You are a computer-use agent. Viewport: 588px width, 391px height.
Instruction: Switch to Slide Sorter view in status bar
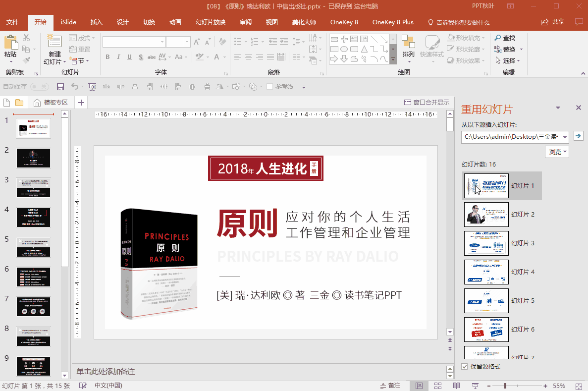[x=437, y=386]
